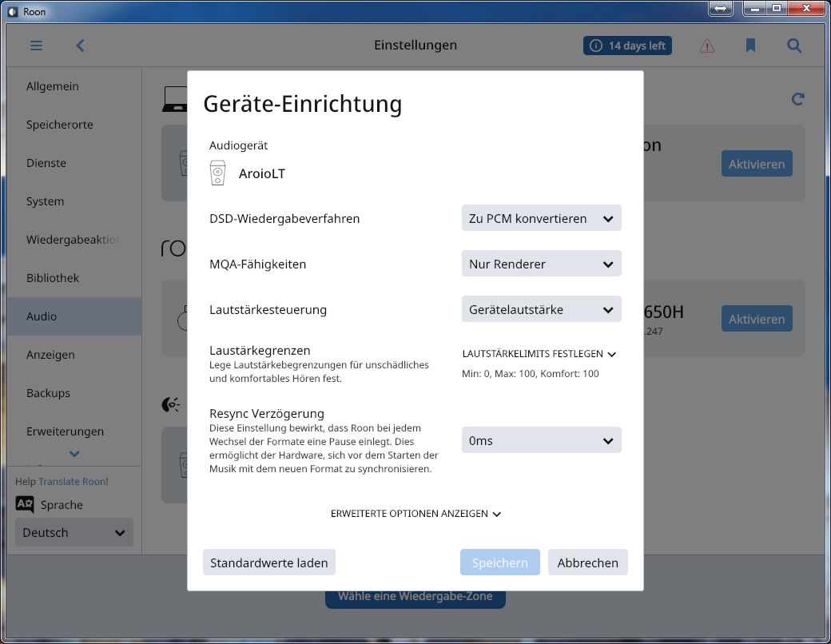
Task: Click Aktivieren for the 650H device
Action: click(x=756, y=319)
